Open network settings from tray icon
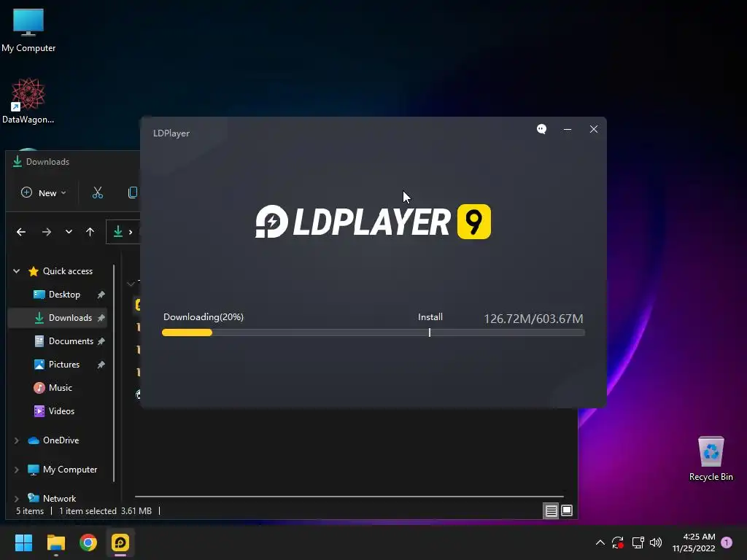The height and width of the screenshot is (560, 747). click(x=638, y=542)
